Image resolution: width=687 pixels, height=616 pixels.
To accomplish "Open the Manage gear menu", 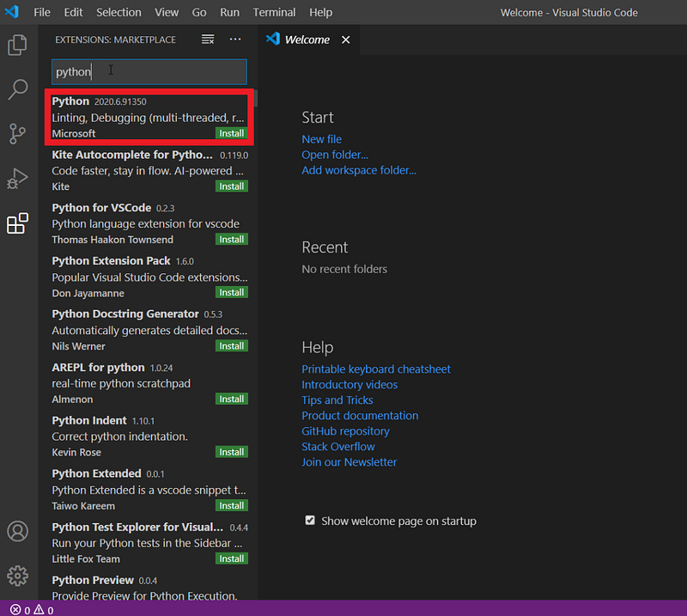I will (17, 576).
